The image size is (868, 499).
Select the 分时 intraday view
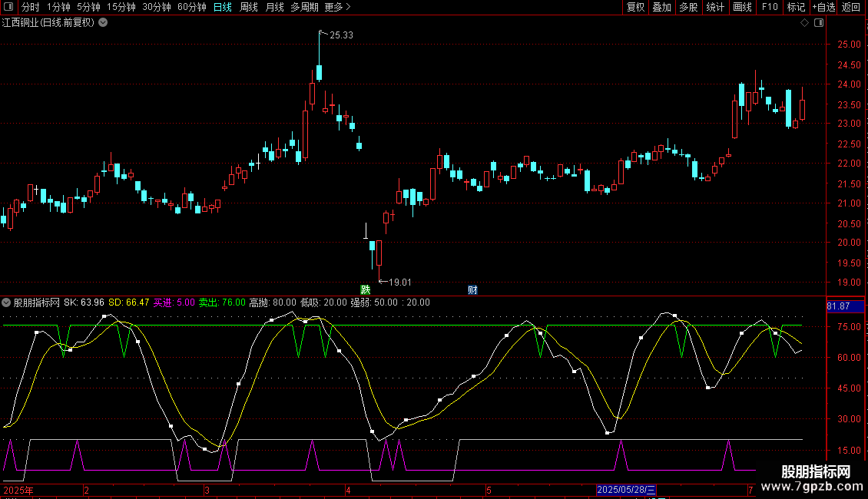click(x=30, y=7)
